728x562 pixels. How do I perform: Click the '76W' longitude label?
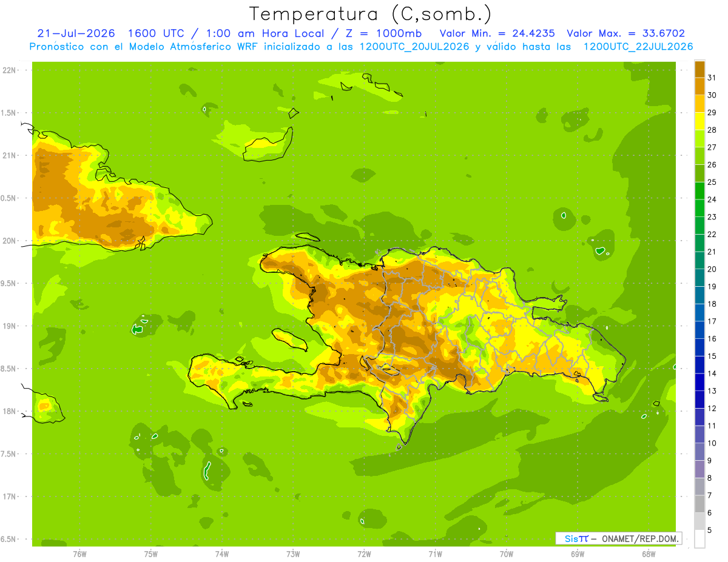tap(79, 554)
